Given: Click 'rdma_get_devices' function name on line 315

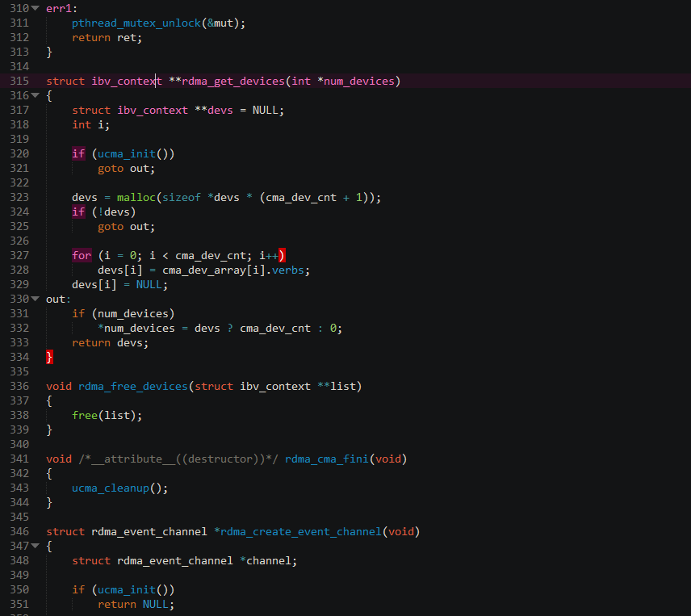Looking at the screenshot, I should click(233, 82).
